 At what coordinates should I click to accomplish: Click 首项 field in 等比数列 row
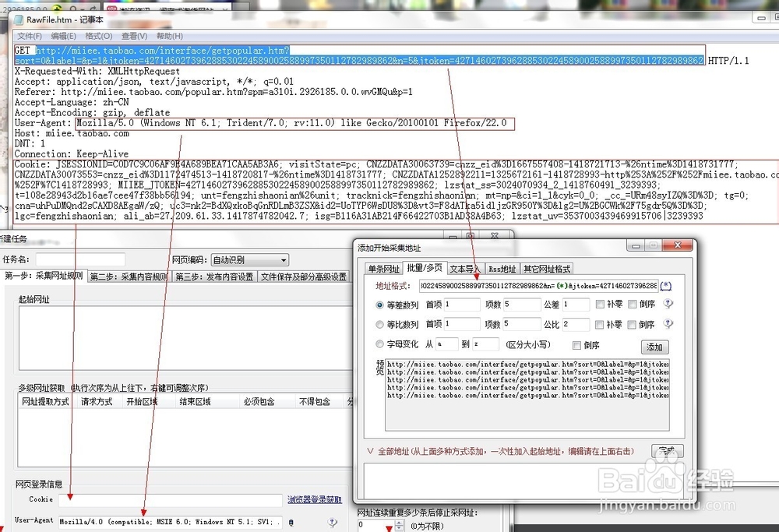(462, 324)
